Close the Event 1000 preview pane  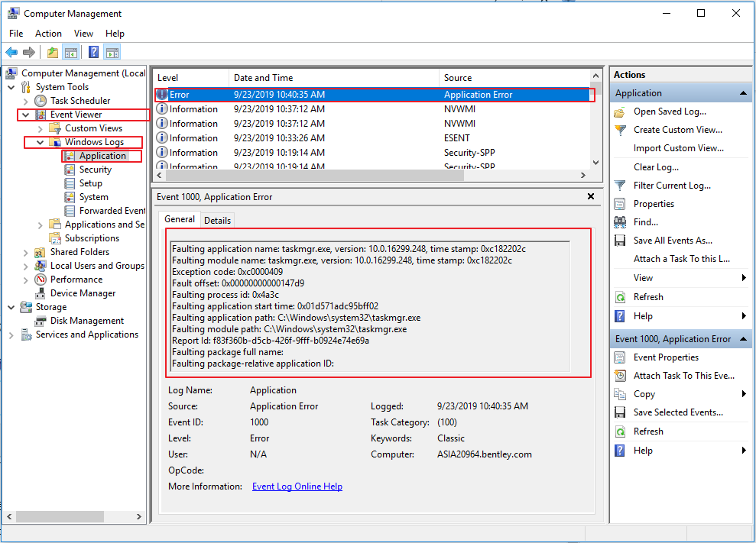(x=590, y=196)
